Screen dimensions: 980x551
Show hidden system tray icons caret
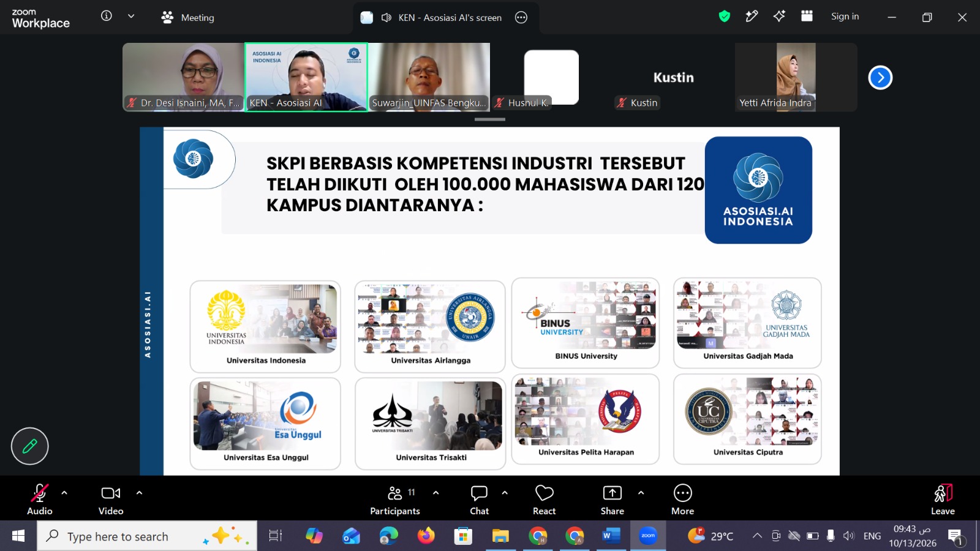pyautogui.click(x=757, y=536)
